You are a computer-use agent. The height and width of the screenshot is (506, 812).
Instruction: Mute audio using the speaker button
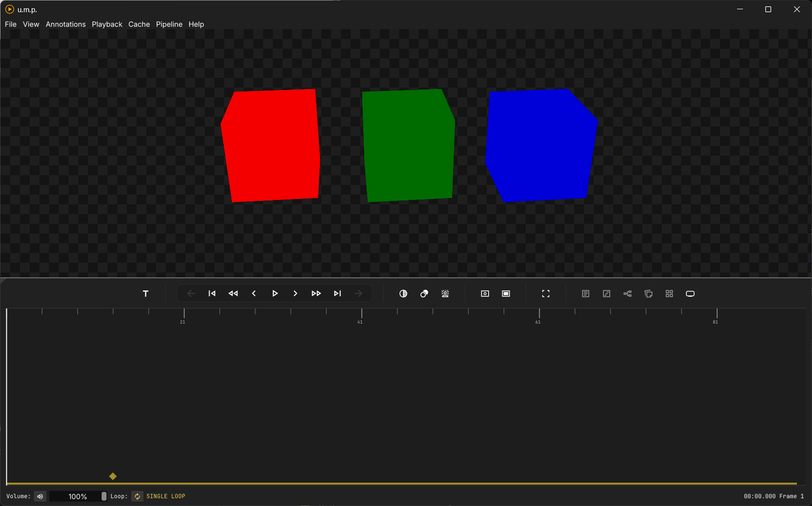(x=40, y=496)
